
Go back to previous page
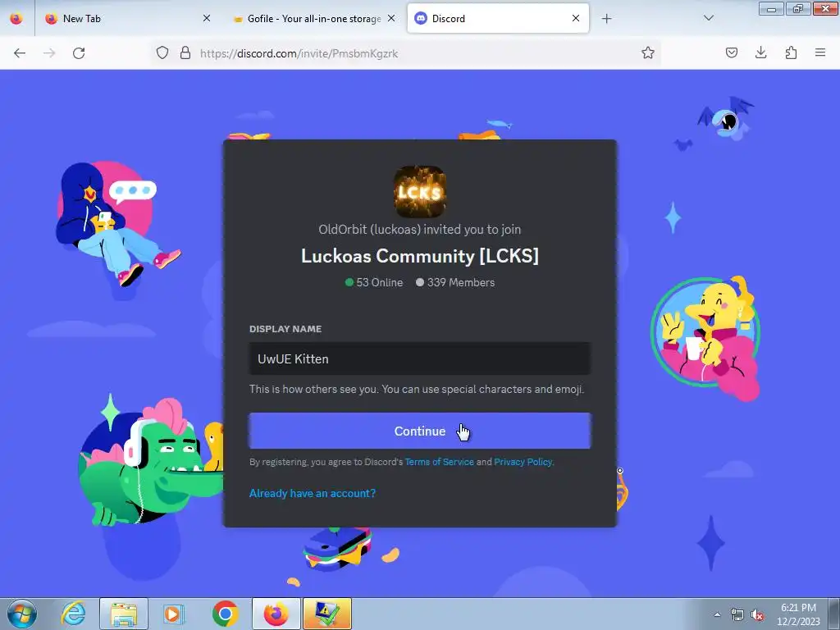(20, 52)
